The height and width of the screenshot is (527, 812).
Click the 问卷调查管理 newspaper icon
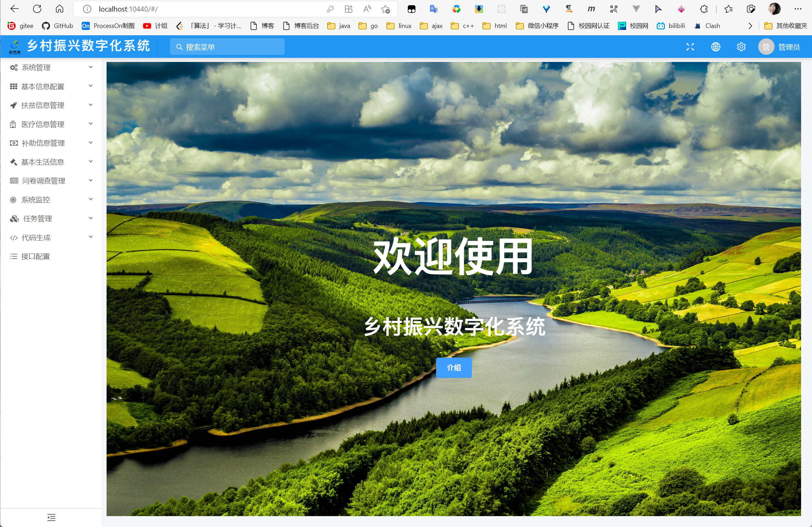(x=14, y=181)
